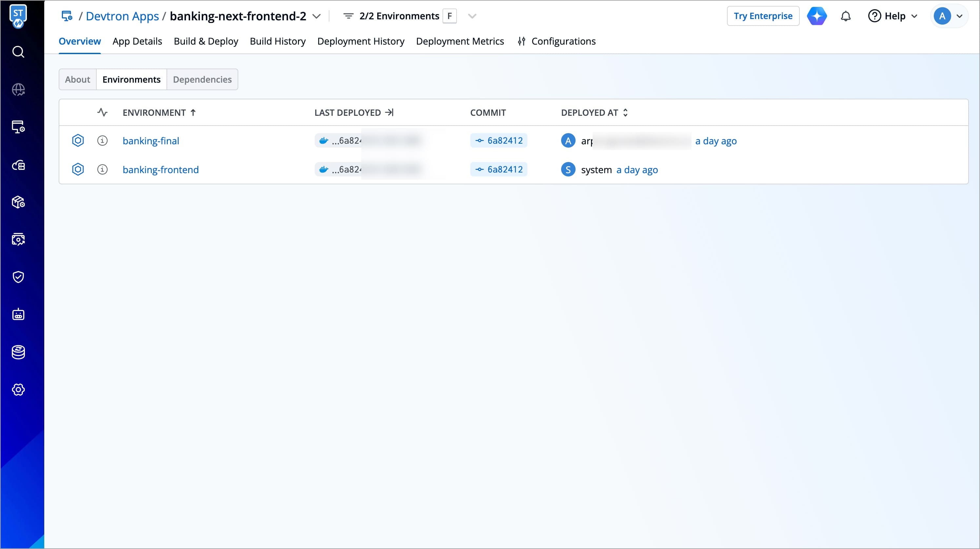Click the AI sparkle assistant icon

tap(817, 16)
